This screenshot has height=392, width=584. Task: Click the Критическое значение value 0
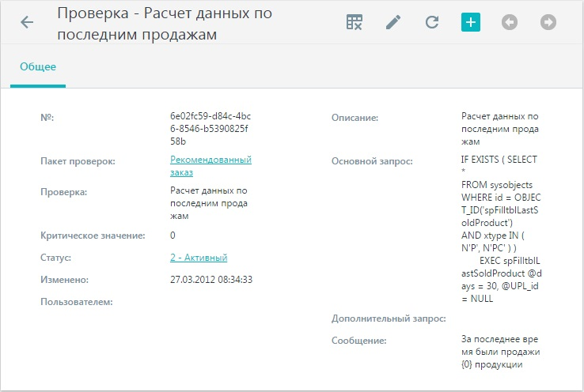(173, 236)
